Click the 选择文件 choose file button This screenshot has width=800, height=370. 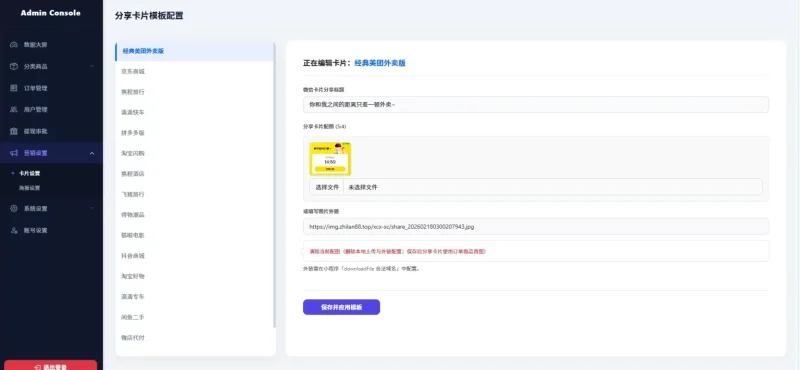point(327,187)
